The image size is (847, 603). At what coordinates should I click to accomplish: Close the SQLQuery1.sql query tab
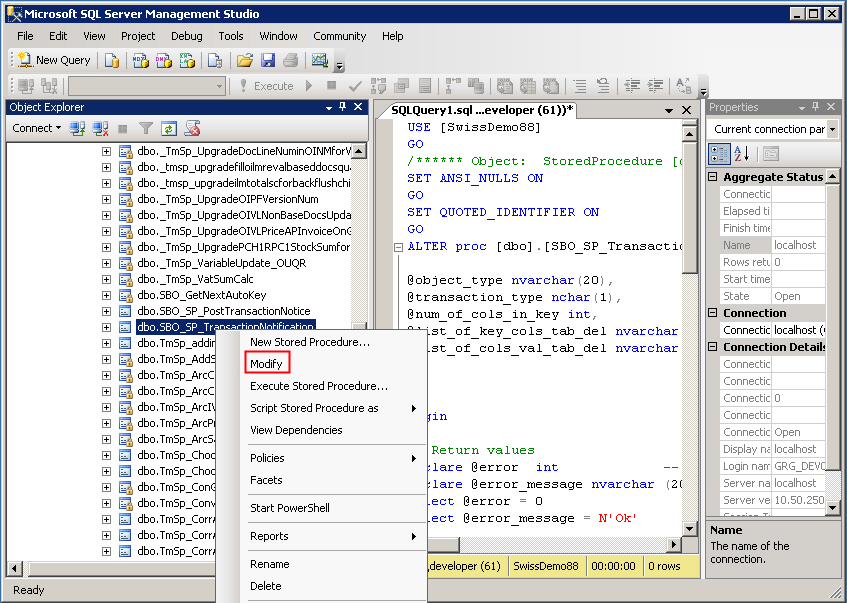(687, 110)
